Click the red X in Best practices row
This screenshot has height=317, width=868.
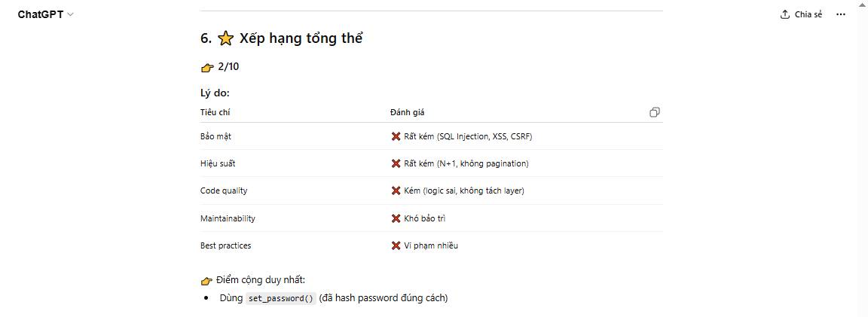(396, 245)
